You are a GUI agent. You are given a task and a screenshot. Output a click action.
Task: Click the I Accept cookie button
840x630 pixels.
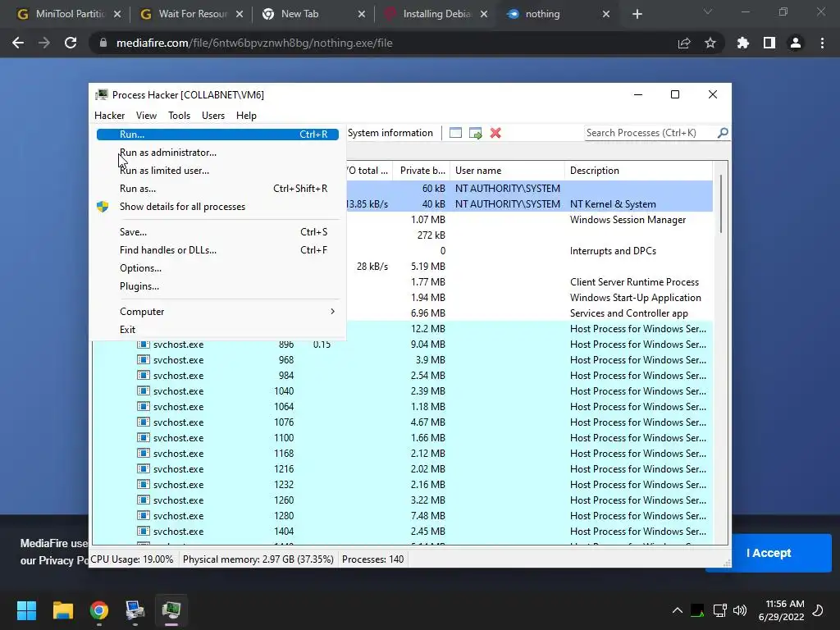769,553
